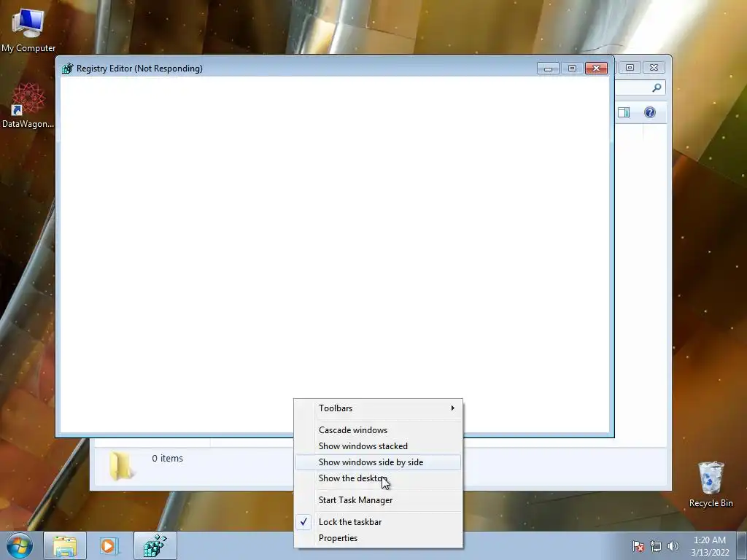Choose Cascade windows
The width and height of the screenshot is (747, 560).
coord(379,430)
